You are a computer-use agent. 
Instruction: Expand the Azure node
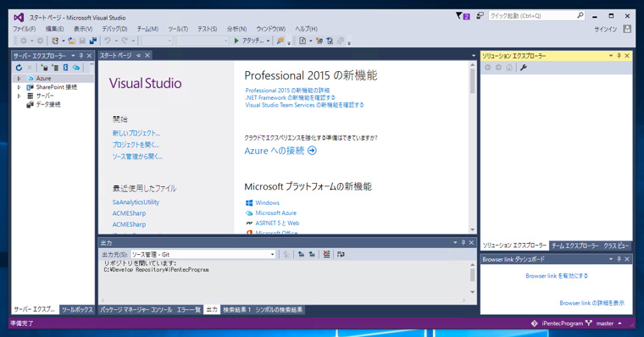[19, 79]
